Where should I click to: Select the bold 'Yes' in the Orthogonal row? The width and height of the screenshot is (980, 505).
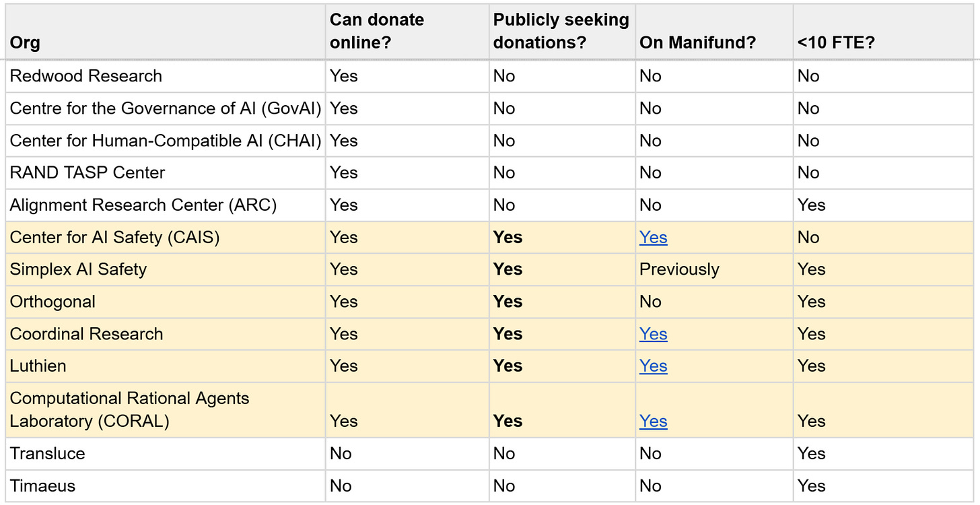click(508, 302)
